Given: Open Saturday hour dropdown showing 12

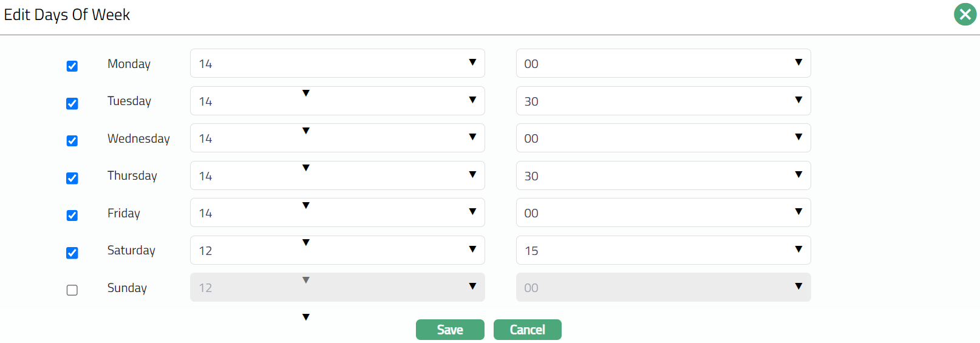Looking at the screenshot, I should point(337,250).
